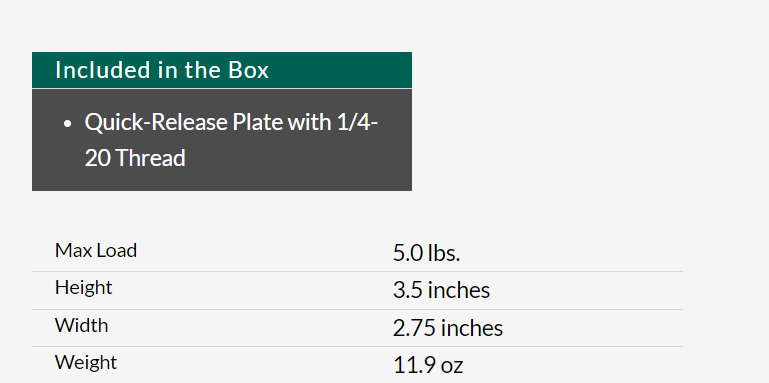The width and height of the screenshot is (769, 383).
Task: Click the Weight specification label
Action: tap(86, 363)
